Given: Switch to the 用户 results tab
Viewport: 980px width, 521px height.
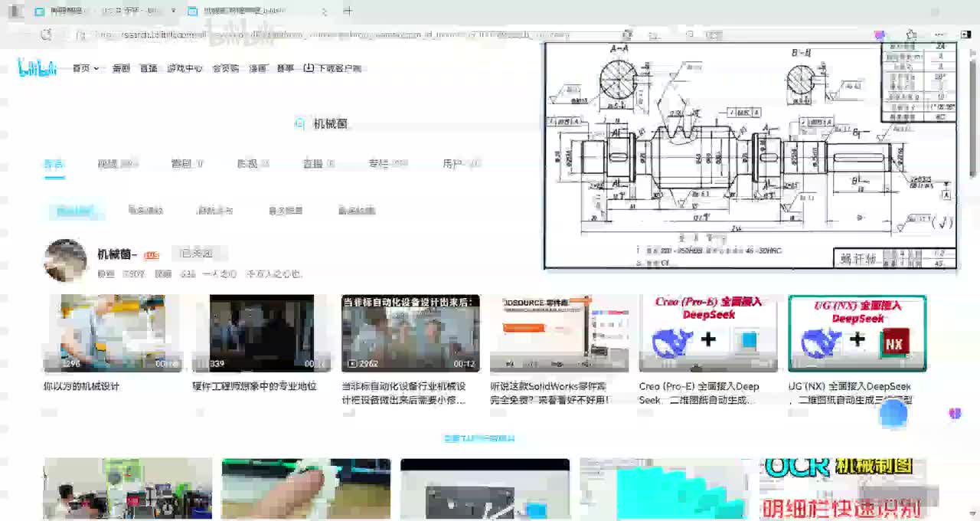Looking at the screenshot, I should pyautogui.click(x=462, y=163).
